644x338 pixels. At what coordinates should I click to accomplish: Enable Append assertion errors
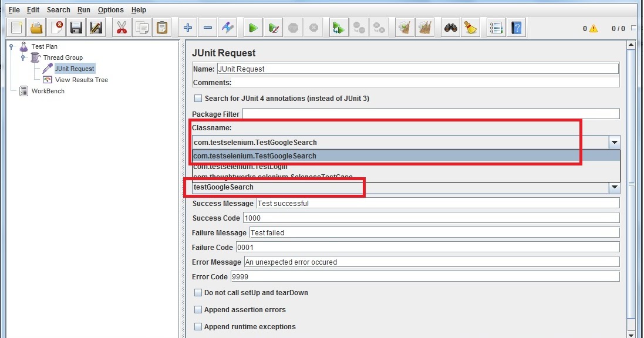198,309
